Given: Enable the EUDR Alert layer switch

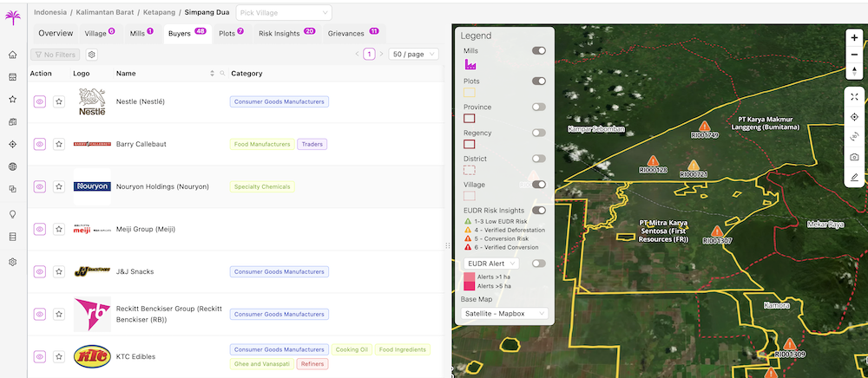Looking at the screenshot, I should (539, 264).
